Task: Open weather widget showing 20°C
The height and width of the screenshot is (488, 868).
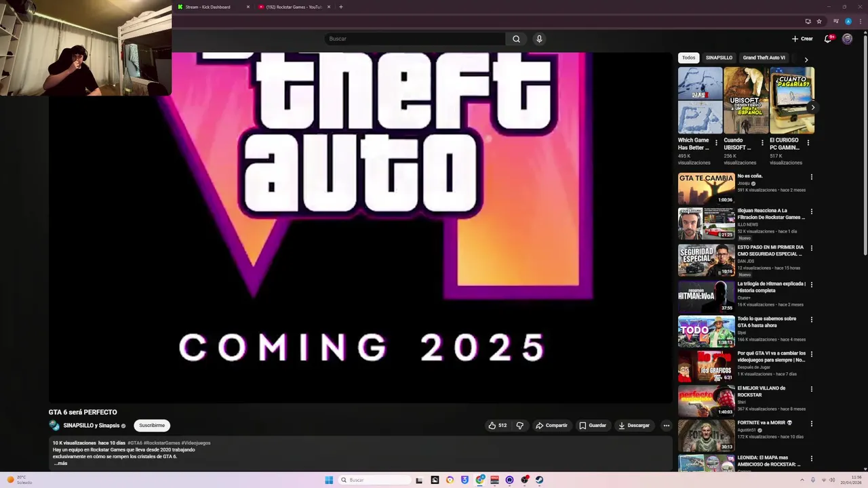Action: tap(19, 480)
